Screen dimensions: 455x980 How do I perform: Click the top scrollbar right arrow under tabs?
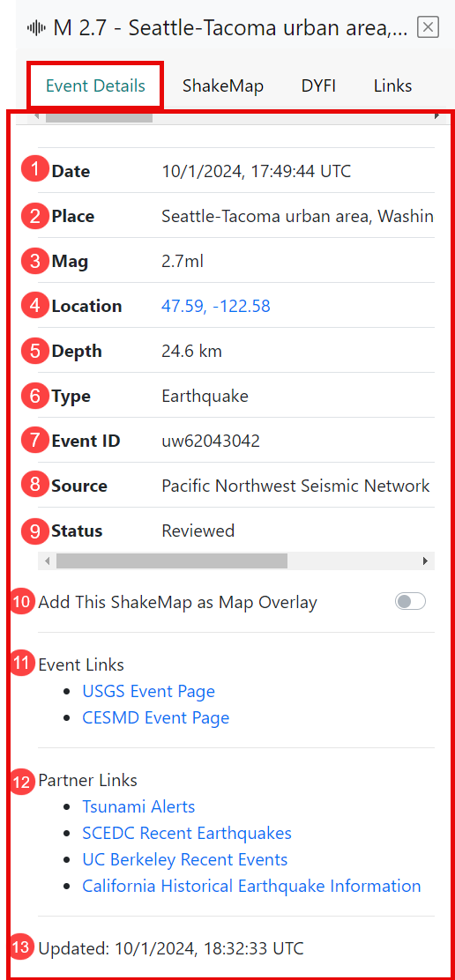point(436,117)
